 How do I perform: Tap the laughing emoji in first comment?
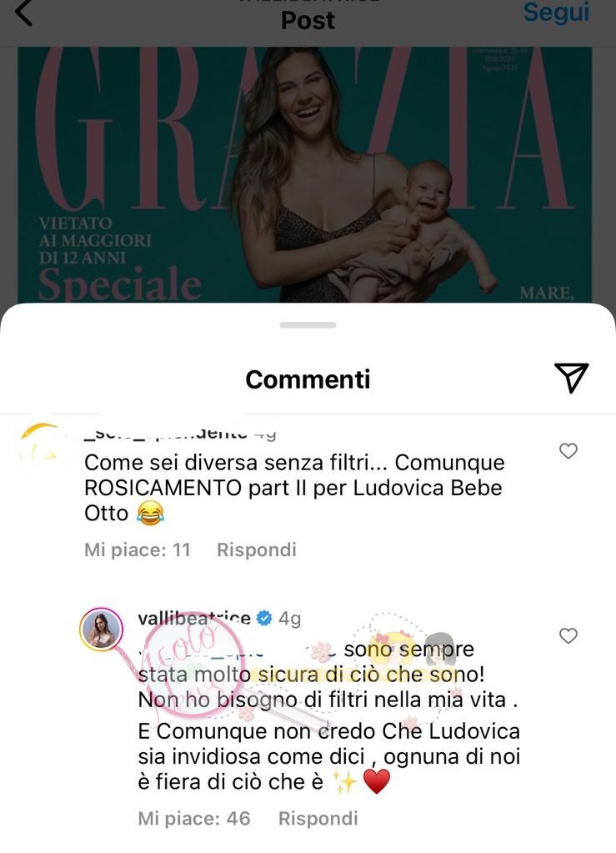pyautogui.click(x=150, y=513)
